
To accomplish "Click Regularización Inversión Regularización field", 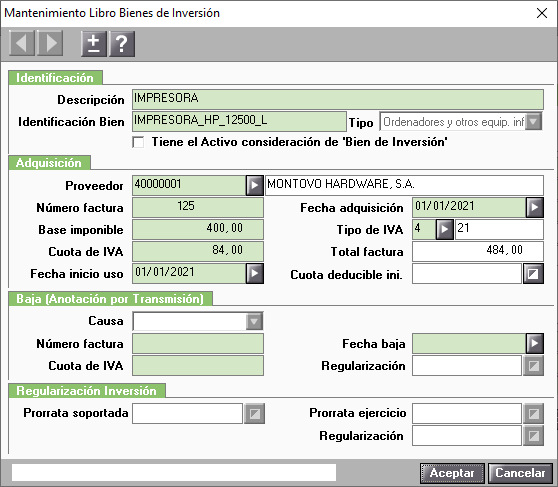I will 467,436.
